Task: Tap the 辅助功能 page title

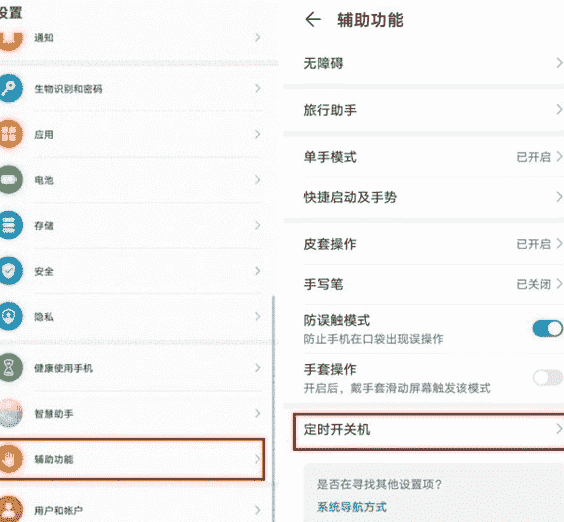Action: coord(370,20)
